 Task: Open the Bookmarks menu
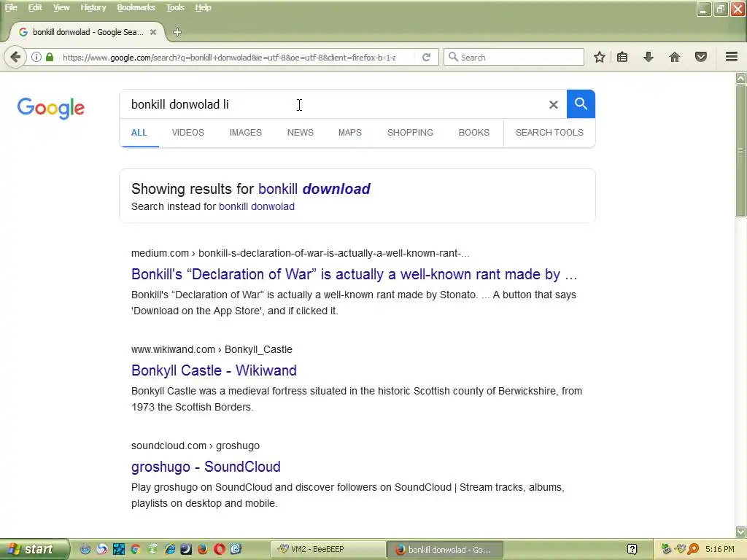coord(136,7)
